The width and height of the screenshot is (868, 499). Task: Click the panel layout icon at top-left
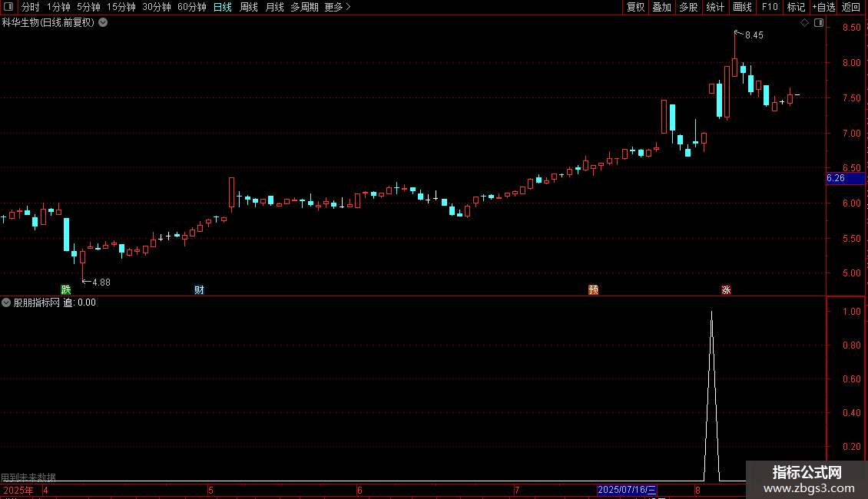[x=8, y=7]
